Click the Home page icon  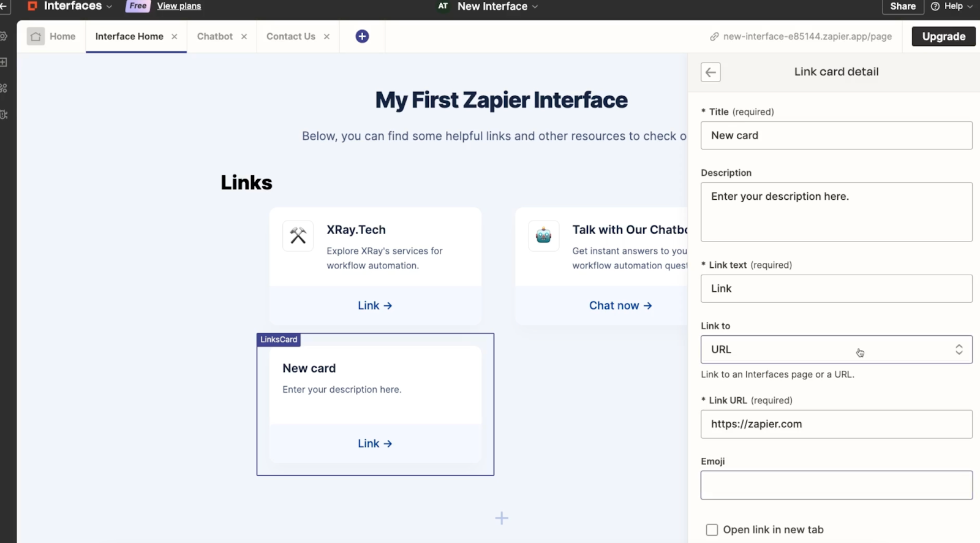point(36,37)
